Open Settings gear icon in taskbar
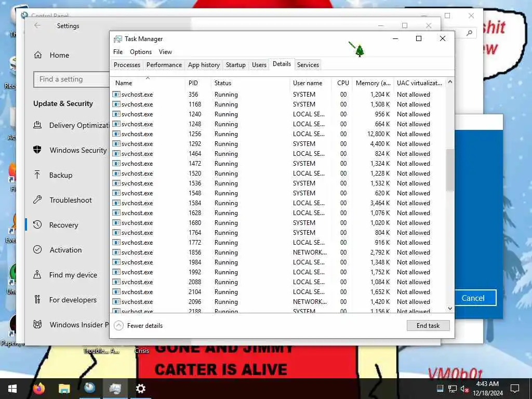The image size is (532, 399). coord(140,389)
